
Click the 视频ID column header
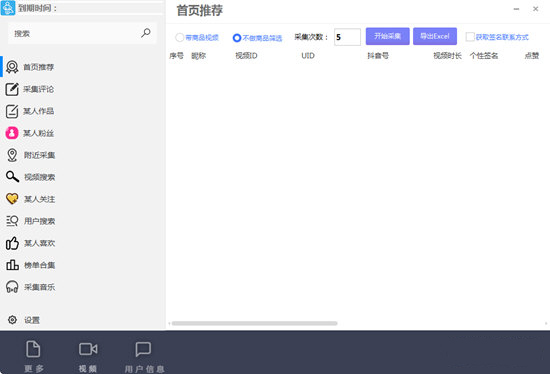point(246,55)
